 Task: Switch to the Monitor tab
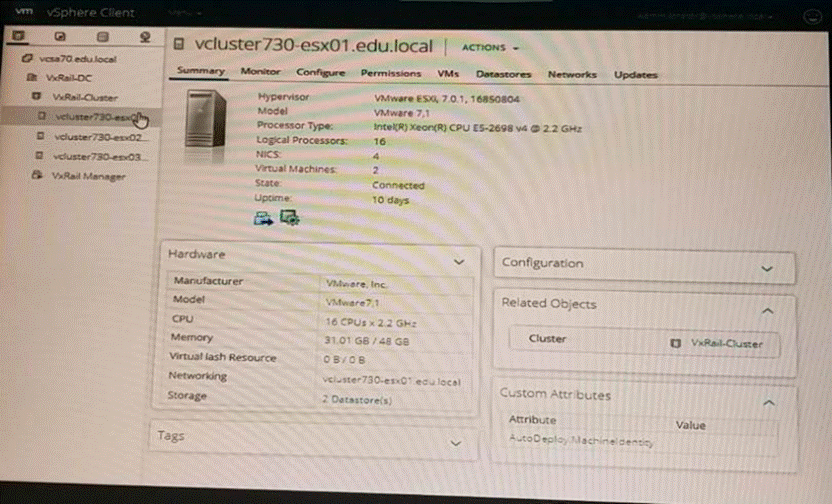pyautogui.click(x=260, y=74)
